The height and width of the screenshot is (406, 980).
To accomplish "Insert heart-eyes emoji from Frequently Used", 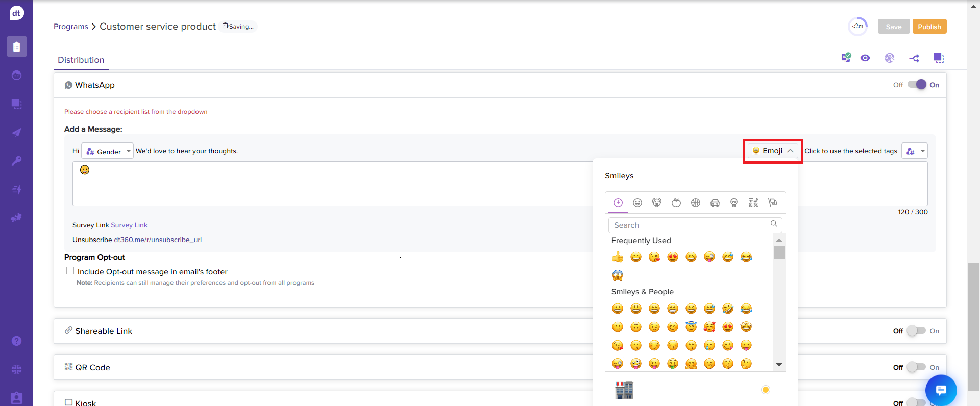I will click(673, 257).
